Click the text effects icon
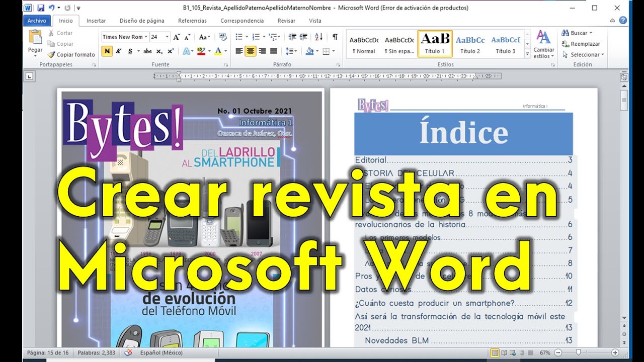644x362 pixels. 186,51
